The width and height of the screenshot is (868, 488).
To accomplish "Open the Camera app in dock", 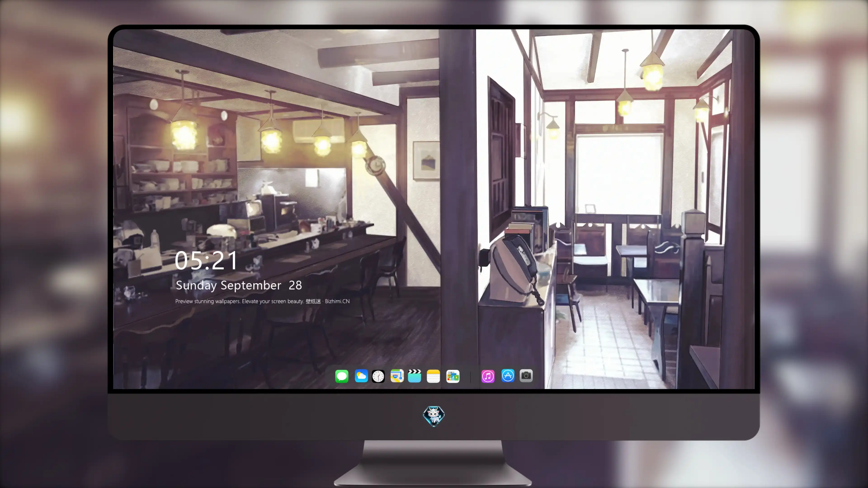I will coord(526,375).
